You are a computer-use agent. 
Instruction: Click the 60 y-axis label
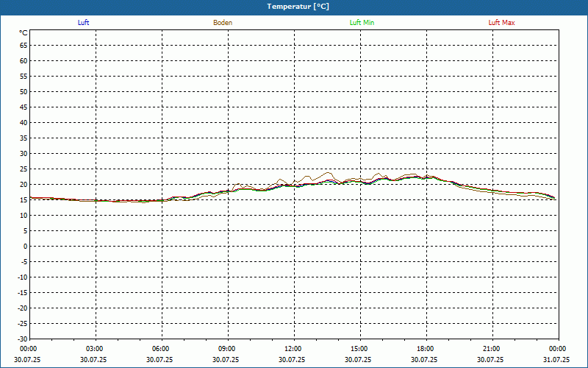tap(24, 61)
